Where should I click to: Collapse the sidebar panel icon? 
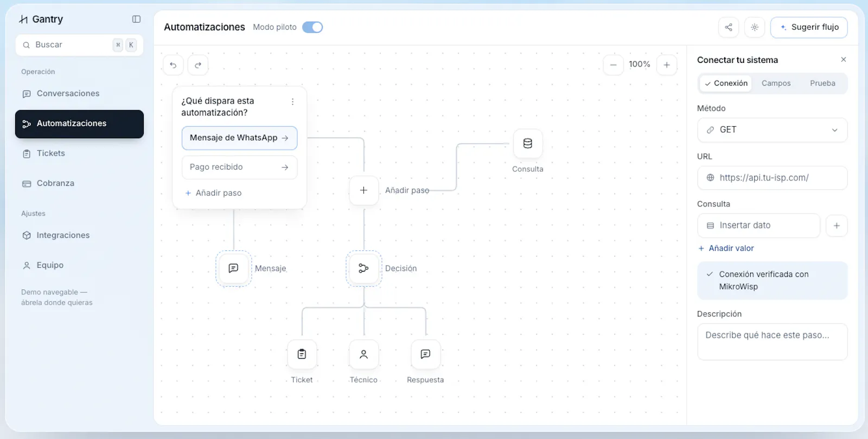pyautogui.click(x=136, y=19)
